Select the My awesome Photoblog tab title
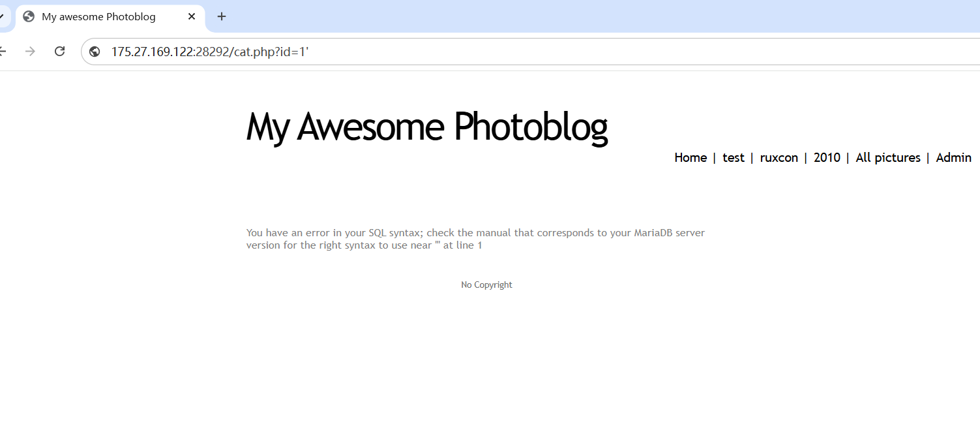The width and height of the screenshot is (980, 432). coord(98,16)
